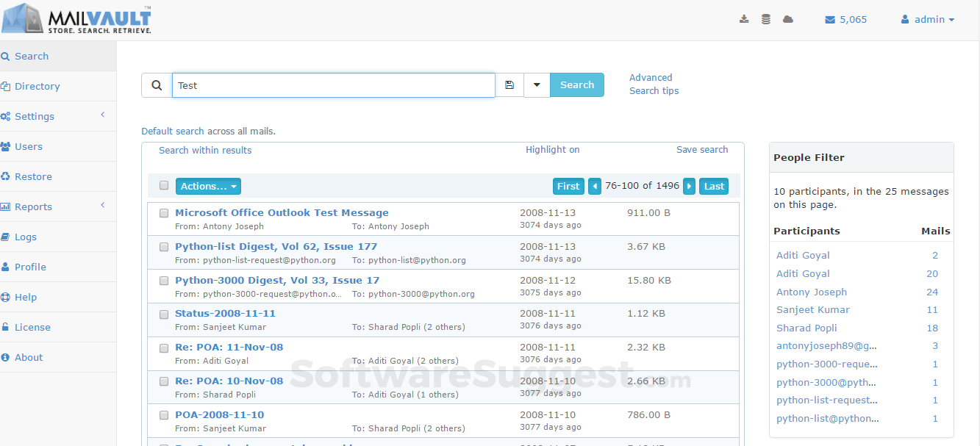Expand the saved searches dropdown beside the search box
This screenshot has height=446, width=980.
pyautogui.click(x=536, y=84)
